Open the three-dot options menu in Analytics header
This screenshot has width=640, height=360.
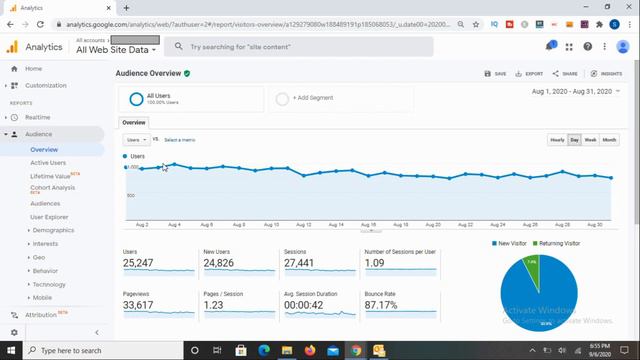[604, 47]
